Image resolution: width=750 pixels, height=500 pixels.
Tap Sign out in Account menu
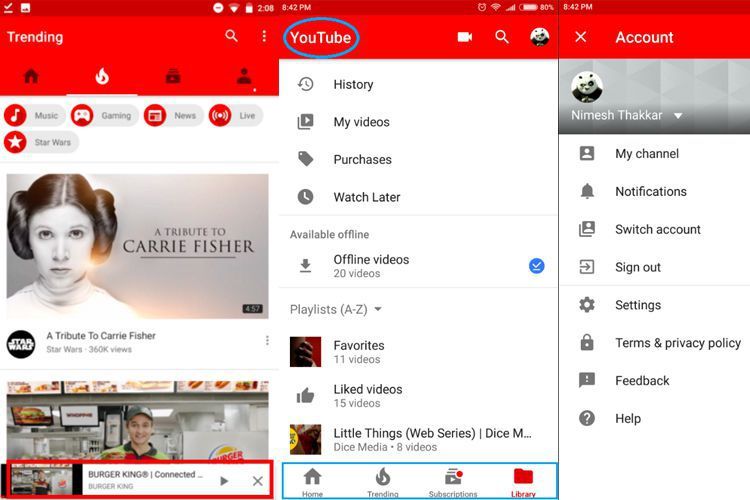point(638,267)
